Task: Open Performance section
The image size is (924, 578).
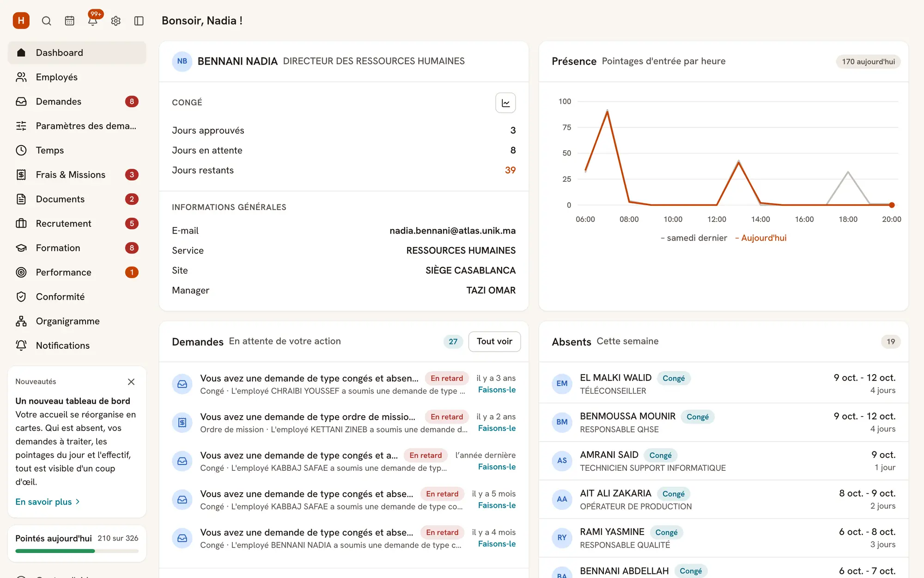Action: [x=77, y=272]
